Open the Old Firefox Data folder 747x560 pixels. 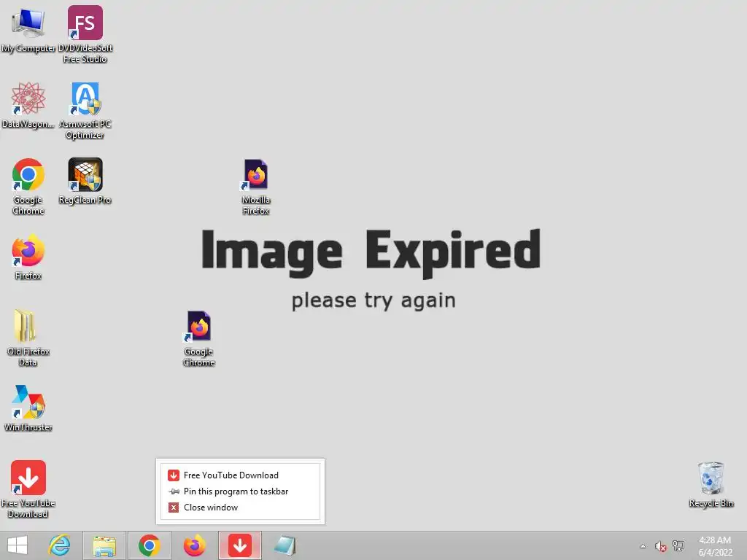coord(28,338)
